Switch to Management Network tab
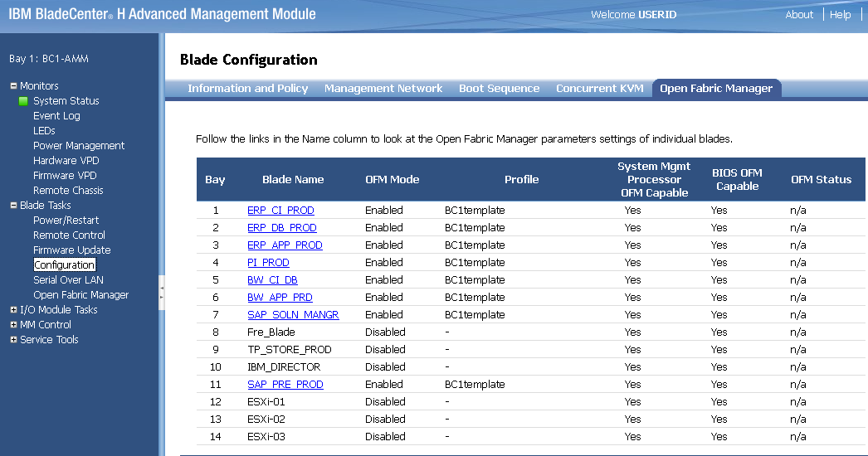 383,89
